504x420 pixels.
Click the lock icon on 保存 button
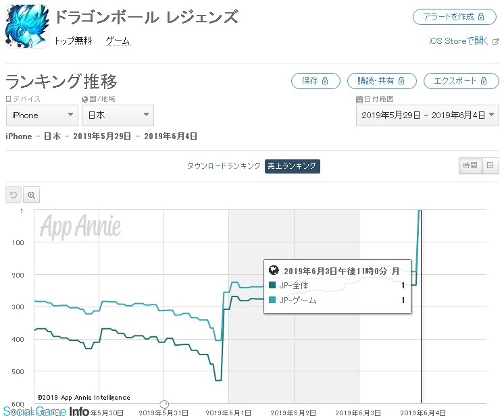[x=325, y=81]
